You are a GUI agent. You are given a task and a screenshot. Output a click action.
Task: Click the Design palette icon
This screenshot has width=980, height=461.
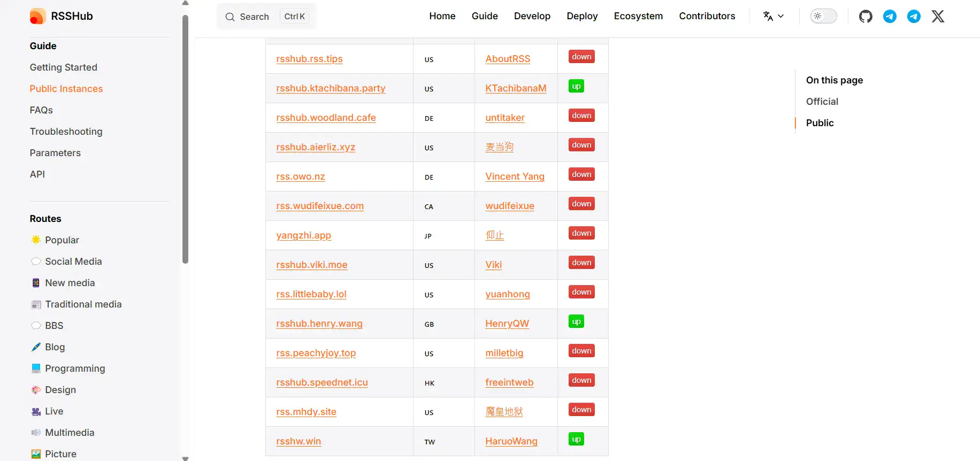(36, 390)
